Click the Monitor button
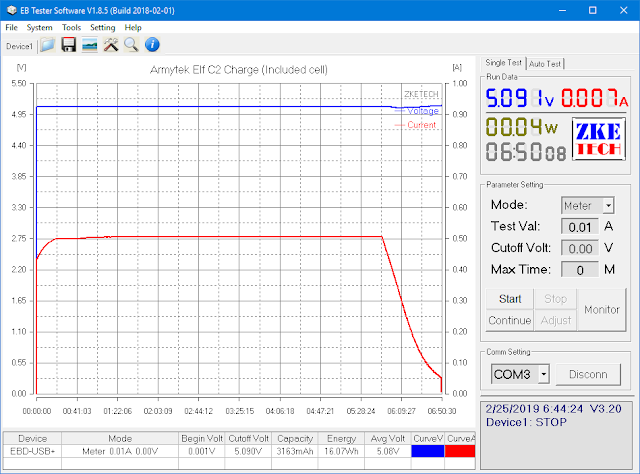Screen dimensions: 640x474 pos(602,309)
